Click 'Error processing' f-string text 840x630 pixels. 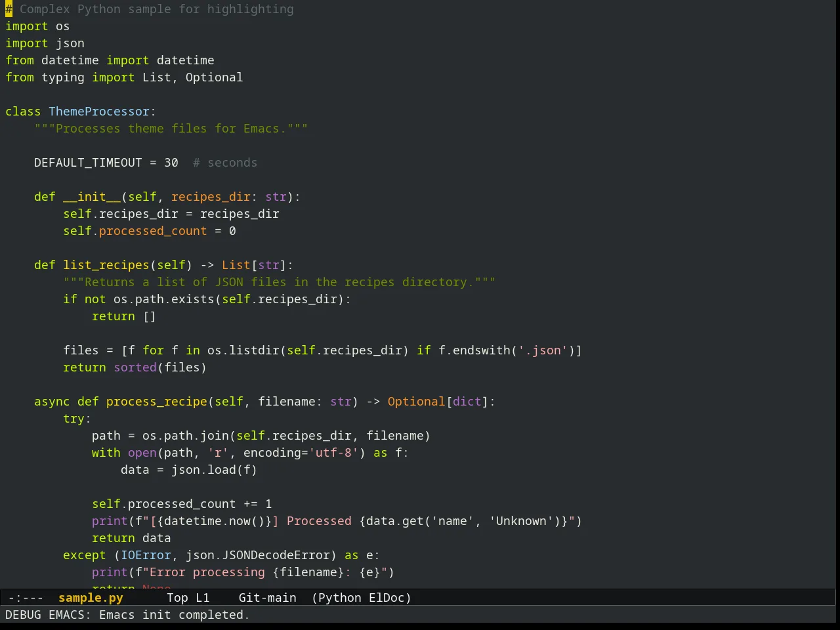click(x=207, y=572)
